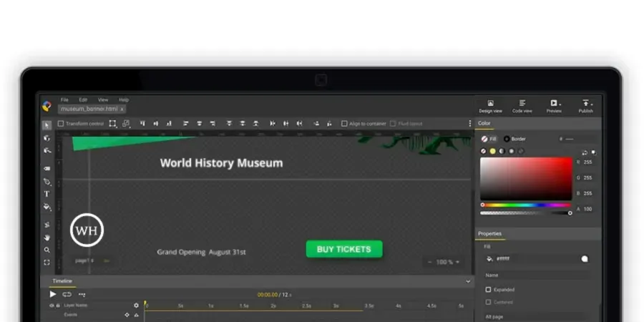Click the timeline loop icon
Viewport: 644px width, 322px height.
point(67,294)
